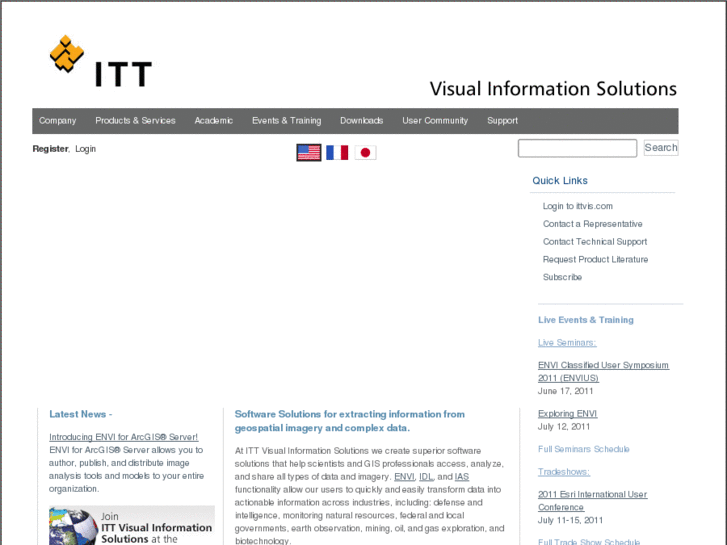
Task: Focus the search input field
Action: 577,148
